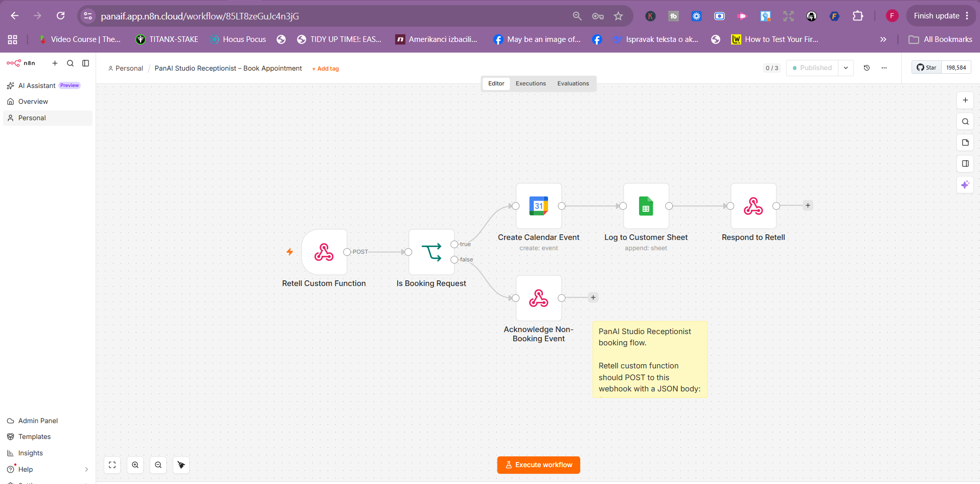Open AI Assistant preview

point(48,85)
